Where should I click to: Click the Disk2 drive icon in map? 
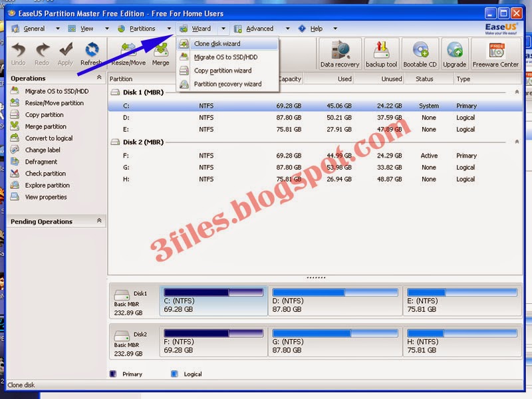[122, 335]
